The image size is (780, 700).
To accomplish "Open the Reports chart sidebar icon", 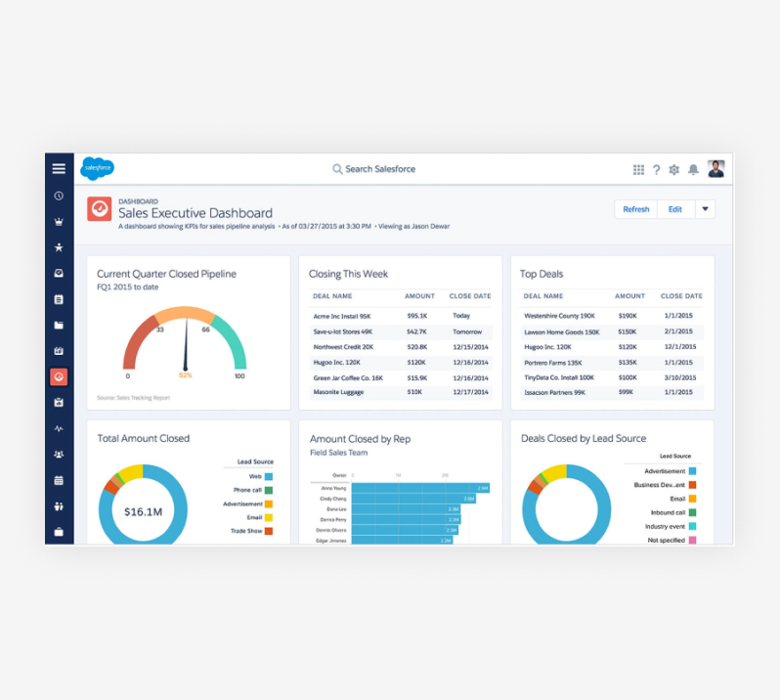I will click(x=59, y=403).
